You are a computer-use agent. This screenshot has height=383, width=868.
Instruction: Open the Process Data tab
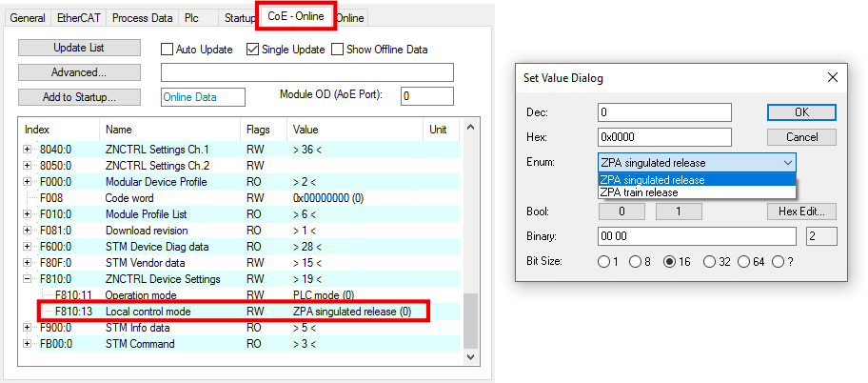pyautogui.click(x=142, y=18)
